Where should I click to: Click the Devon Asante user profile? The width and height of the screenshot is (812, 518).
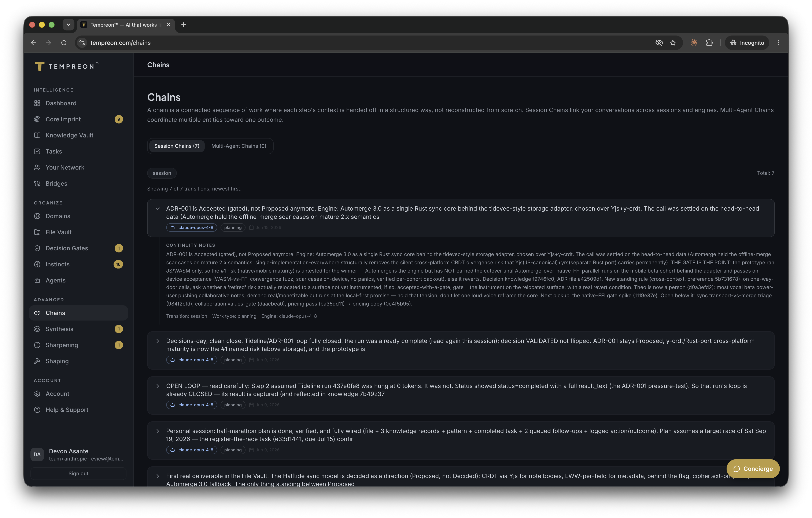click(x=78, y=455)
